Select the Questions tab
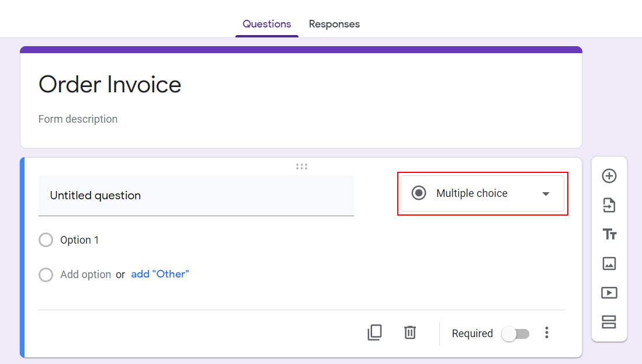The height and width of the screenshot is (364, 642). [267, 25]
